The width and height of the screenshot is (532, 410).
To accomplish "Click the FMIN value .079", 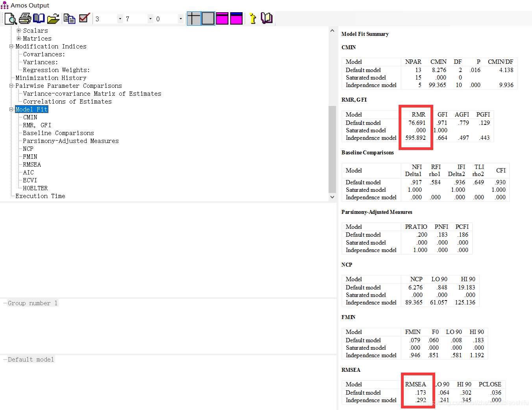I will click(x=415, y=340).
